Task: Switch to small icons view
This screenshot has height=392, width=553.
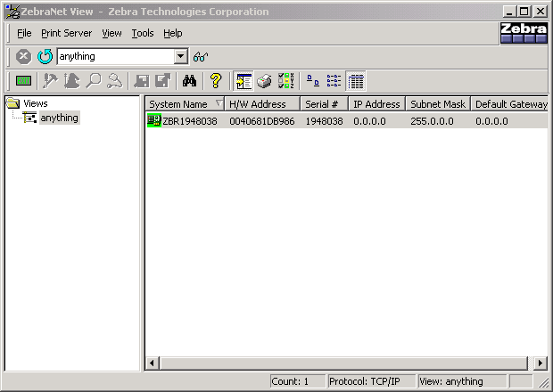Action: [313, 82]
